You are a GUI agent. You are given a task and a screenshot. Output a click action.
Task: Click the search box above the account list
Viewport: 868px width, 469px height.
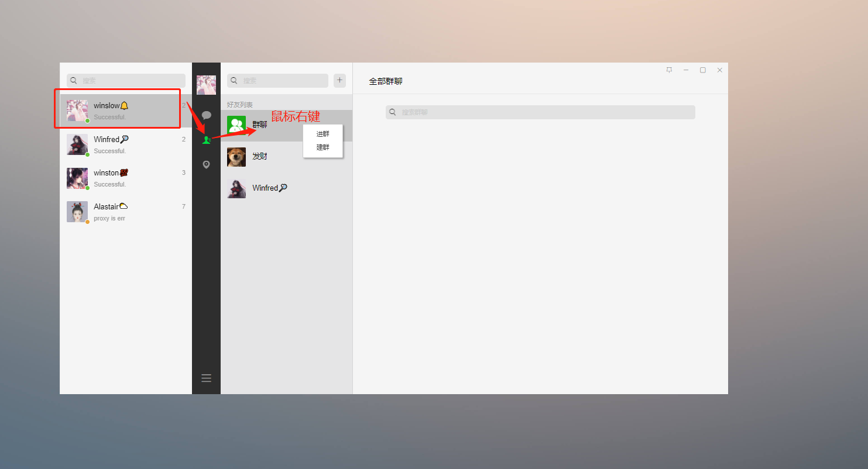pos(126,81)
